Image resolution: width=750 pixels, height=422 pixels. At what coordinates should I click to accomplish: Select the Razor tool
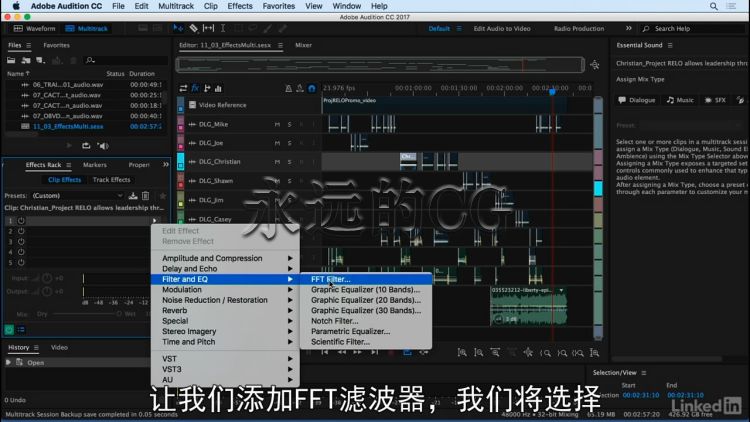pyautogui.click(x=193, y=28)
